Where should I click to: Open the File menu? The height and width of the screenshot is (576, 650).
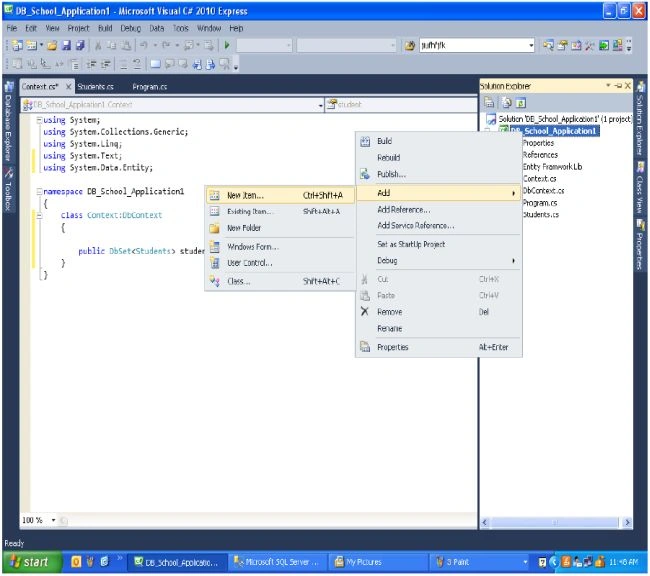click(x=12, y=28)
